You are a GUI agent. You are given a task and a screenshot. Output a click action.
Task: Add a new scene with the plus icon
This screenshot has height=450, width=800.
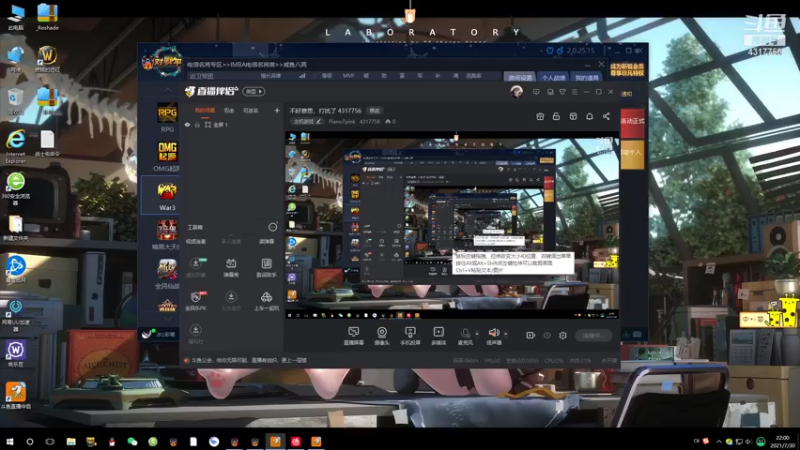pos(277,110)
